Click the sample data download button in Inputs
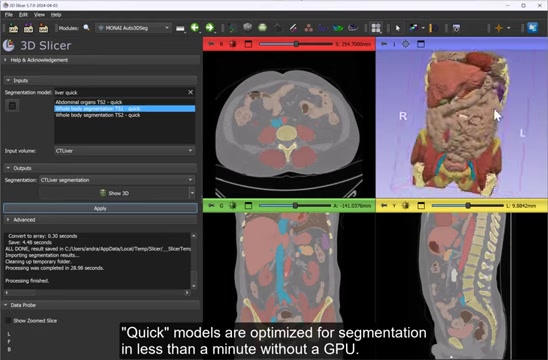The width and height of the screenshot is (548, 360). click(12, 106)
